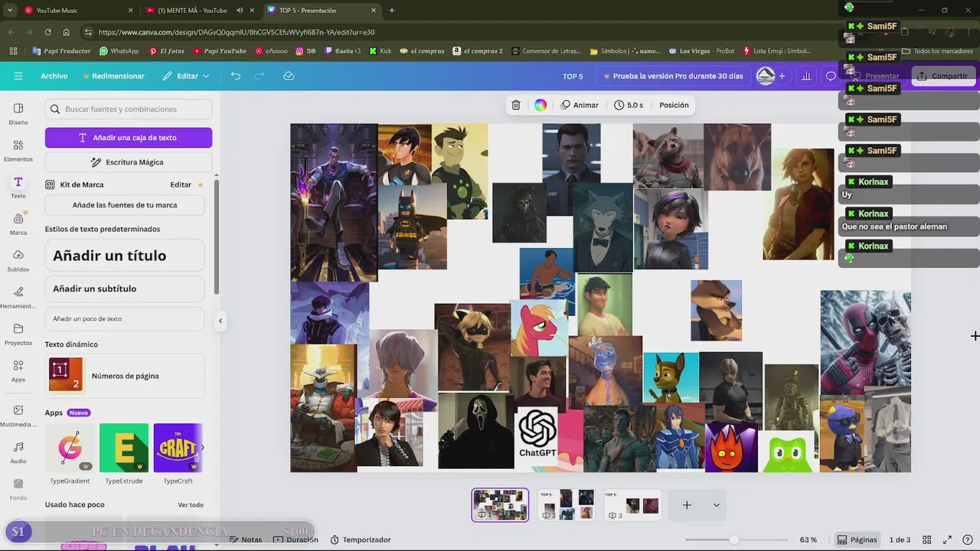Image resolution: width=980 pixels, height=551 pixels.
Task: Open the Apps sidebar panel
Action: 18,370
